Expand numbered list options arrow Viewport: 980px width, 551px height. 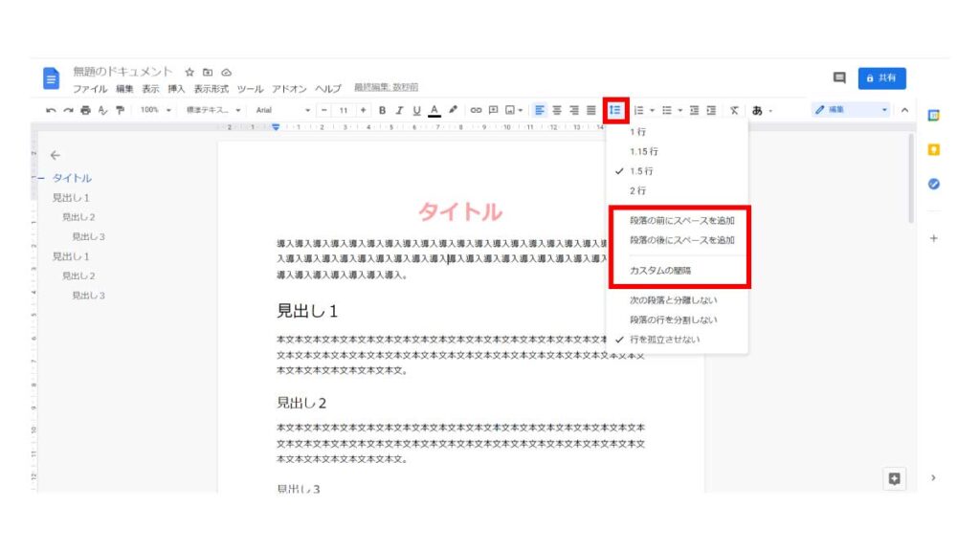pyautogui.click(x=652, y=111)
